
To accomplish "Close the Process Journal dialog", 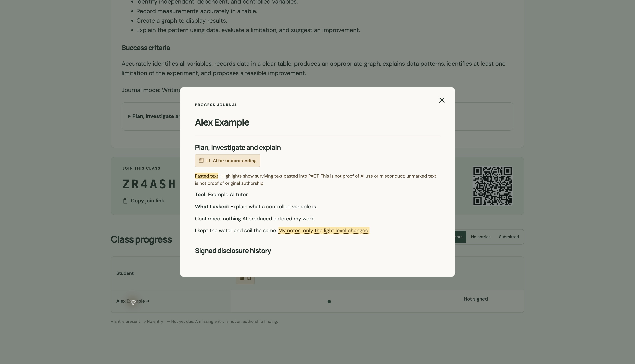I will [442, 100].
